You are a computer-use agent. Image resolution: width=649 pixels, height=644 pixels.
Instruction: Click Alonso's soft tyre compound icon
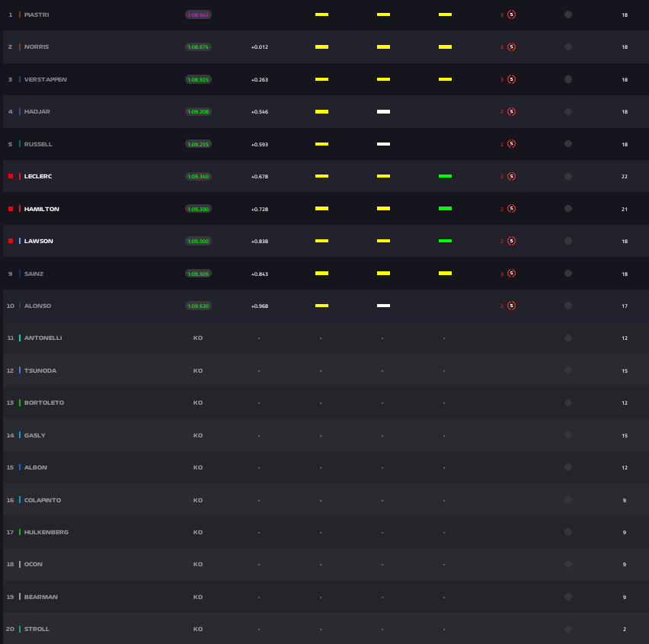[x=512, y=306]
